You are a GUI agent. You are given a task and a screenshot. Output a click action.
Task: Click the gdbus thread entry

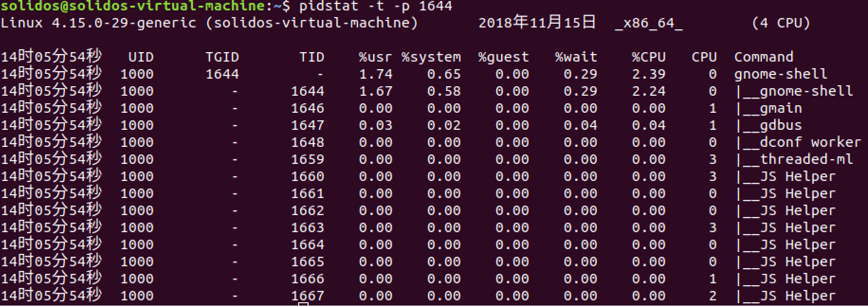click(x=781, y=126)
